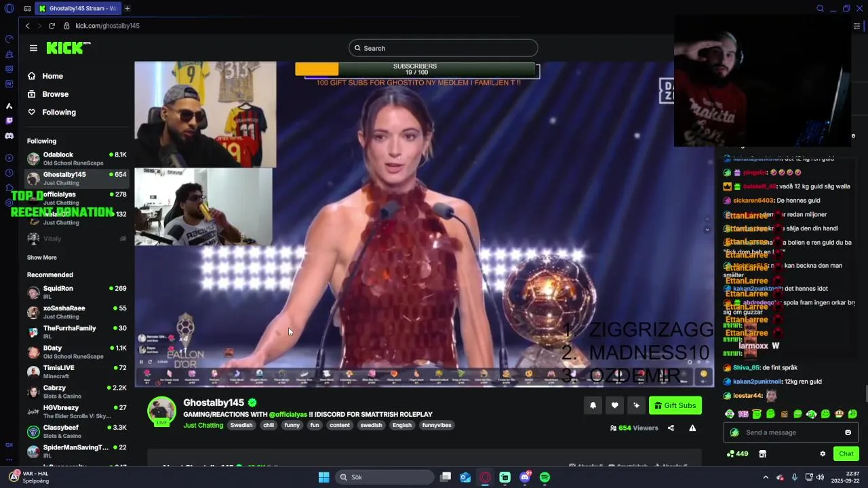Image resolution: width=868 pixels, height=488 pixels.
Task: Open Outlook from the taskbar
Action: tap(465, 477)
